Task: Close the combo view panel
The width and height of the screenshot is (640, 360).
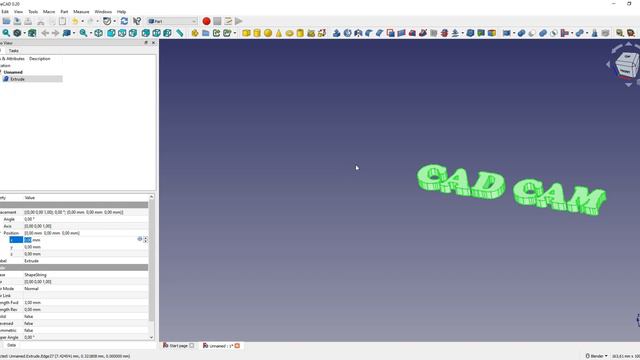Action: (153, 43)
